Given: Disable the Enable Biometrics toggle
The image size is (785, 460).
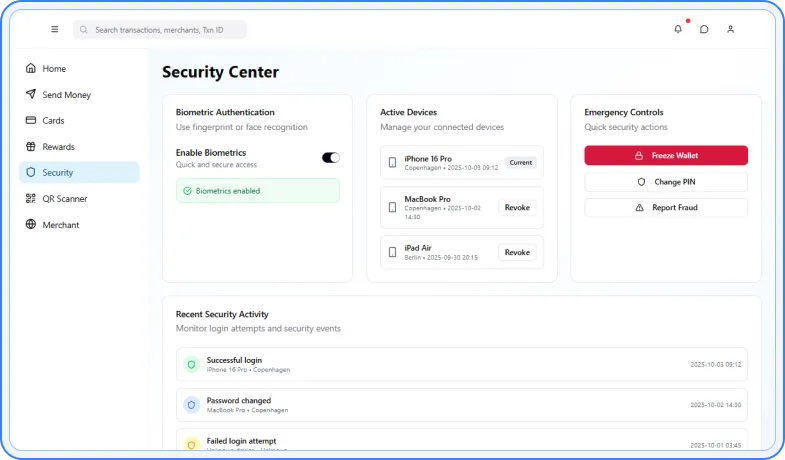Looking at the screenshot, I should point(331,157).
